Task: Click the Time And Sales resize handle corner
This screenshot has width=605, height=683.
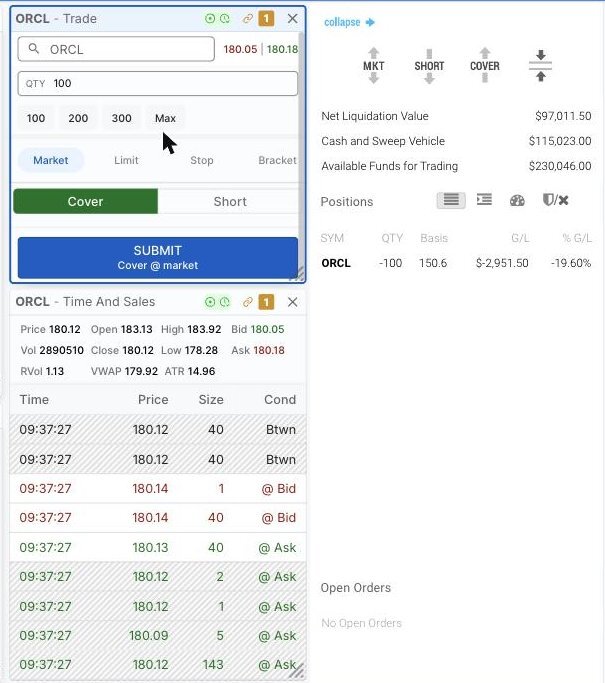Action: point(298,672)
